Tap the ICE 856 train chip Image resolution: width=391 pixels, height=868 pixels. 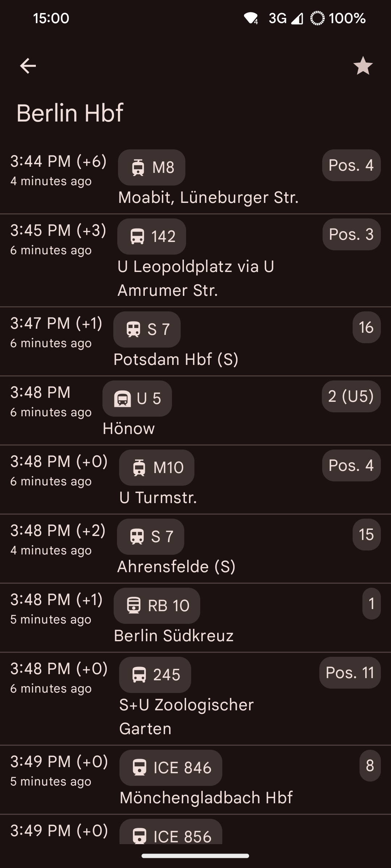[171, 834]
